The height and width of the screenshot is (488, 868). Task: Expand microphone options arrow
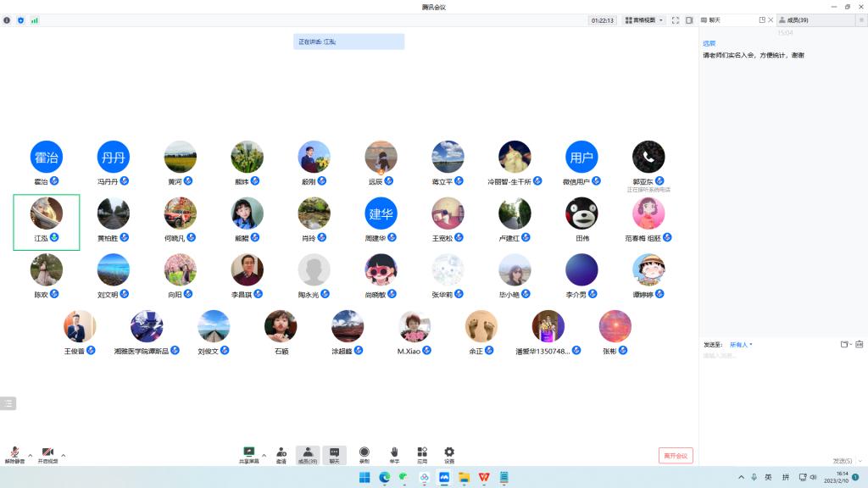[31, 455]
